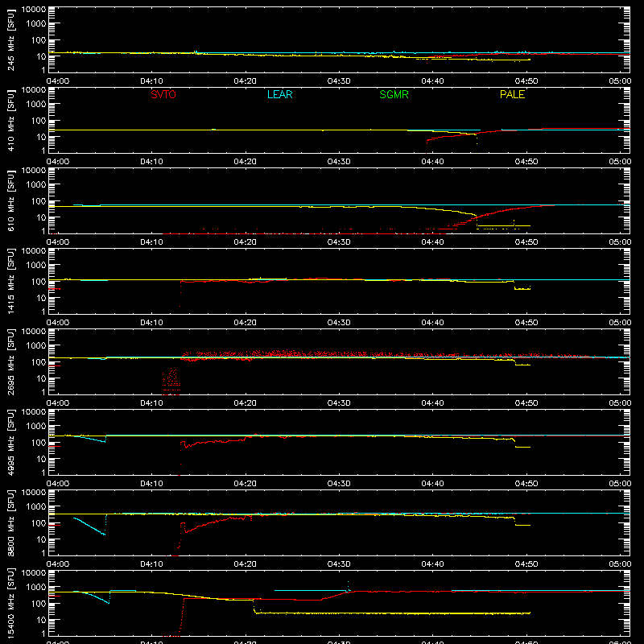Click 04:30 label under the 1415 MHz plot
This screenshot has width=644, height=644.
pyautogui.click(x=339, y=323)
